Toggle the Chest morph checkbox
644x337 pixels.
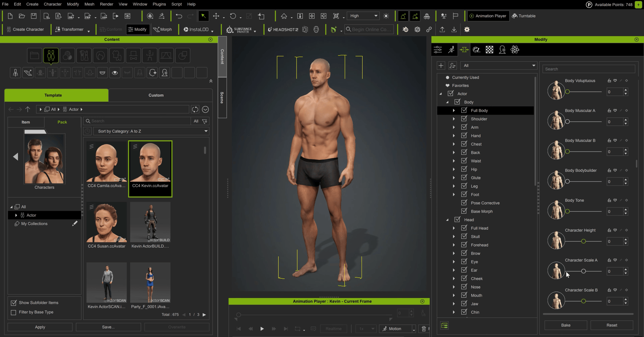[464, 144]
